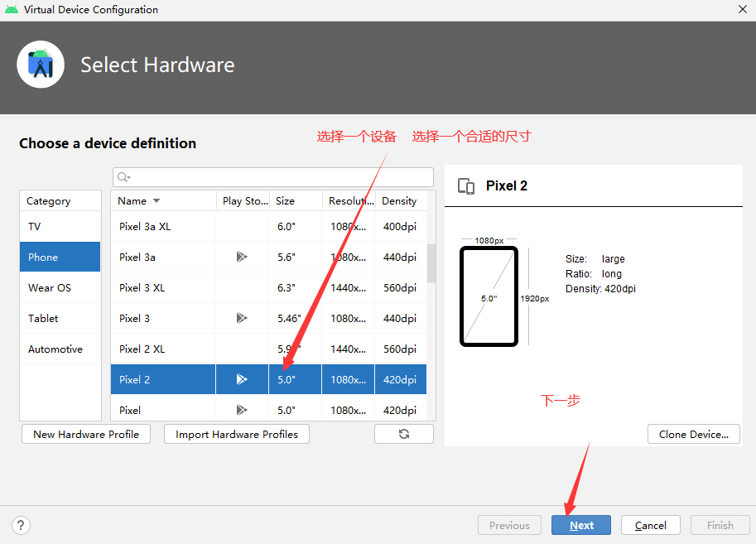Click the Next button

click(x=581, y=525)
